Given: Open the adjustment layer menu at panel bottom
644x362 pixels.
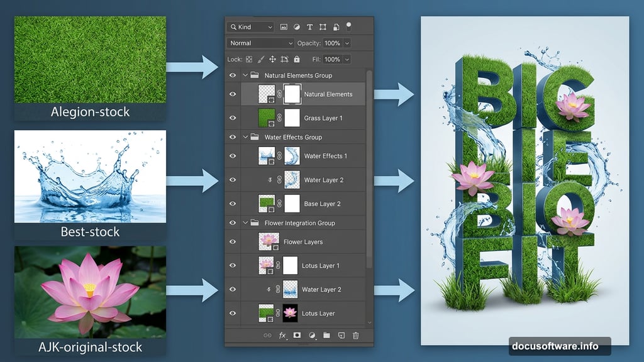Looking at the screenshot, I should [x=312, y=335].
